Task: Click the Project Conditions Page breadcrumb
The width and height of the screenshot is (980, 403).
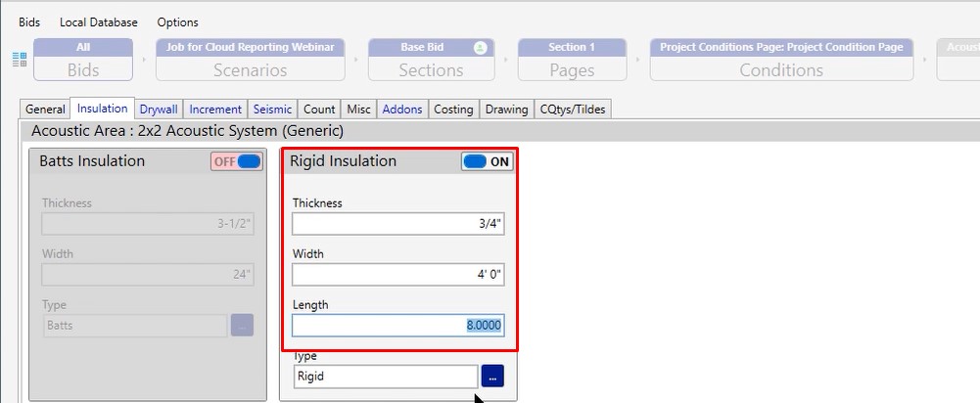Action: (x=781, y=60)
